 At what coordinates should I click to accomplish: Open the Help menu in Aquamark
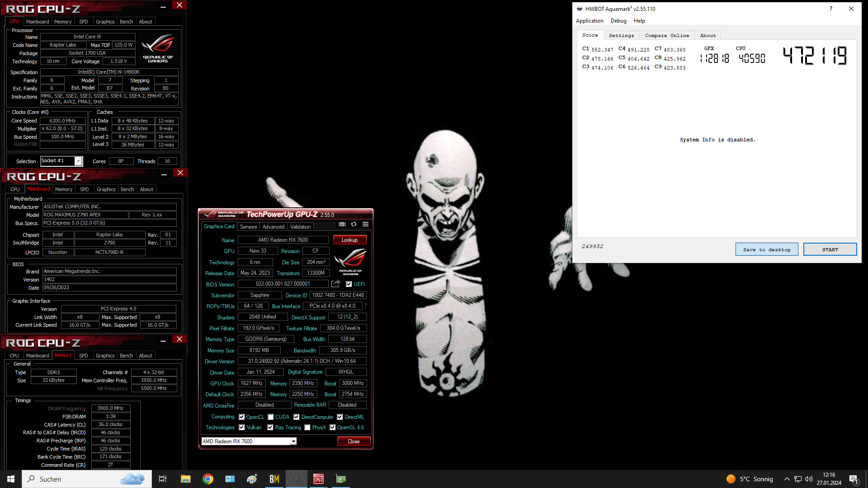[x=639, y=21]
